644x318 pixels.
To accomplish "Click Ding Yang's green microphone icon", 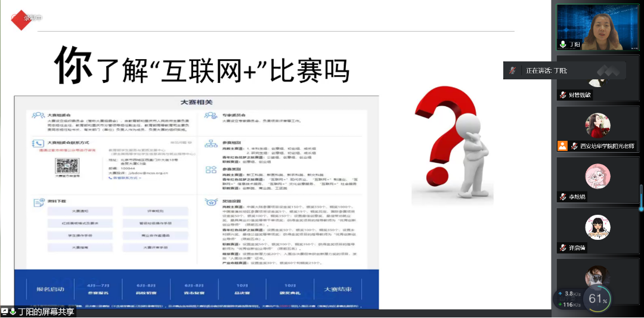I will tap(563, 45).
